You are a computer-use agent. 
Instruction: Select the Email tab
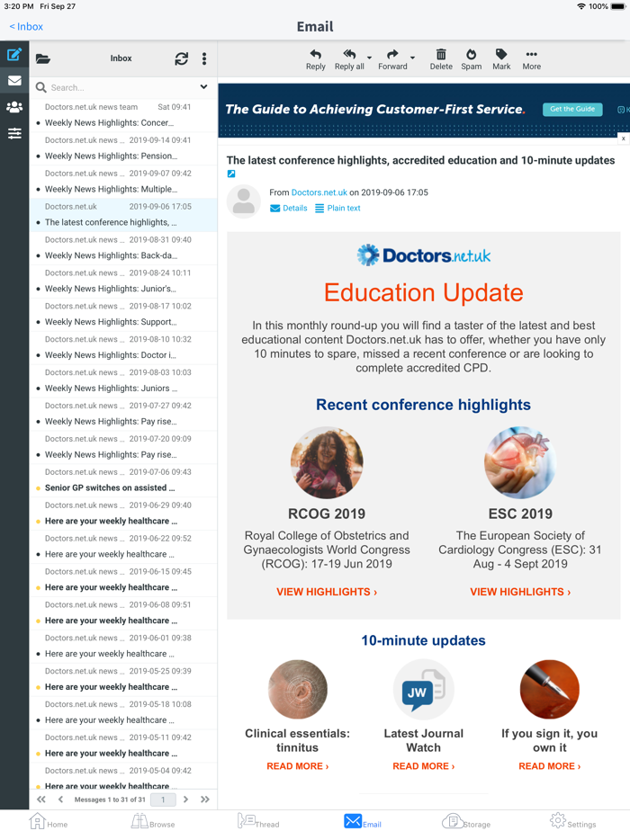click(x=363, y=822)
